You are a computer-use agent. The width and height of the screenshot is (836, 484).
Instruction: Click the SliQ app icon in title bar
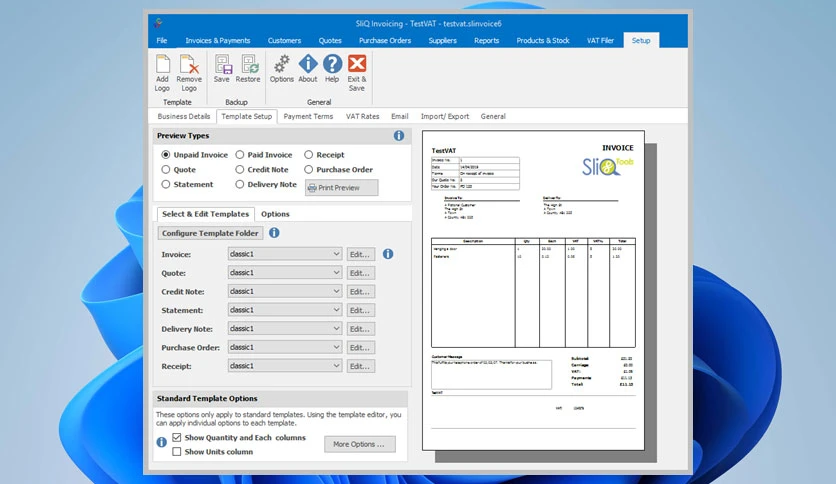click(x=158, y=23)
